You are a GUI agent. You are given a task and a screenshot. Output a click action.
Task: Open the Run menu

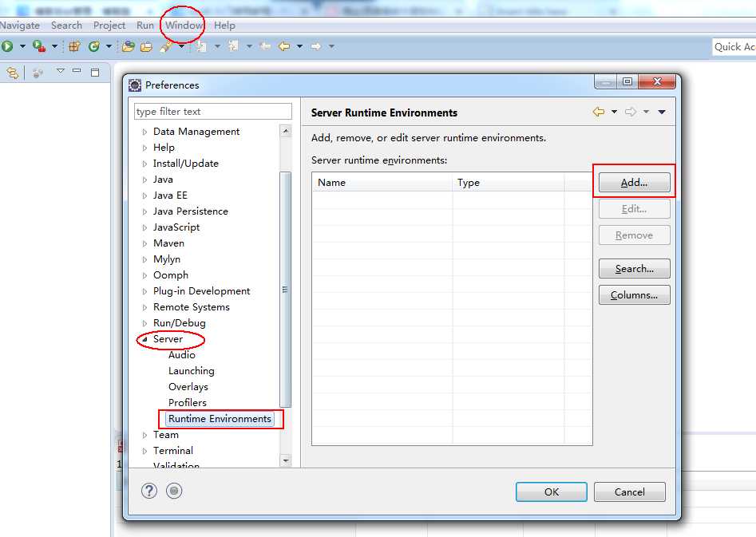[x=145, y=25]
